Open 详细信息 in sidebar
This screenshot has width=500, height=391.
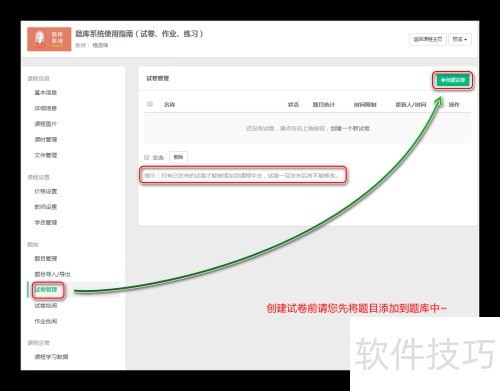46,108
